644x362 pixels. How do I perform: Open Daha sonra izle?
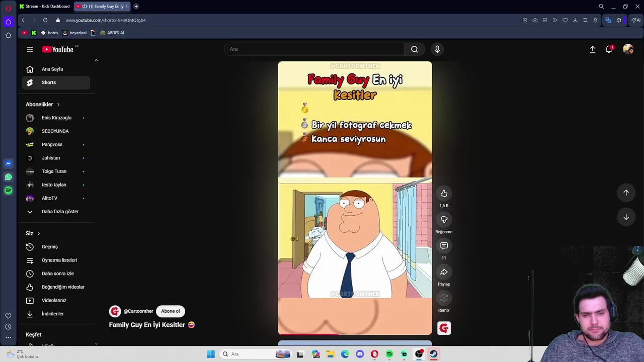56,274
